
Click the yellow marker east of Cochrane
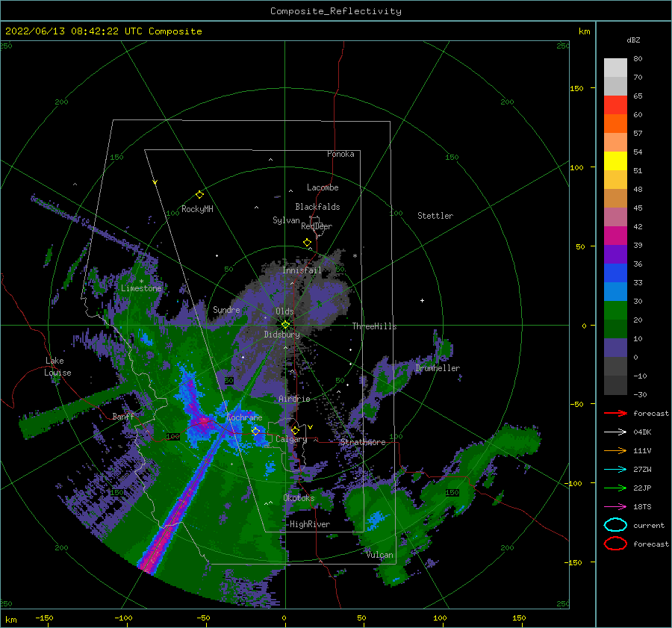click(x=255, y=431)
